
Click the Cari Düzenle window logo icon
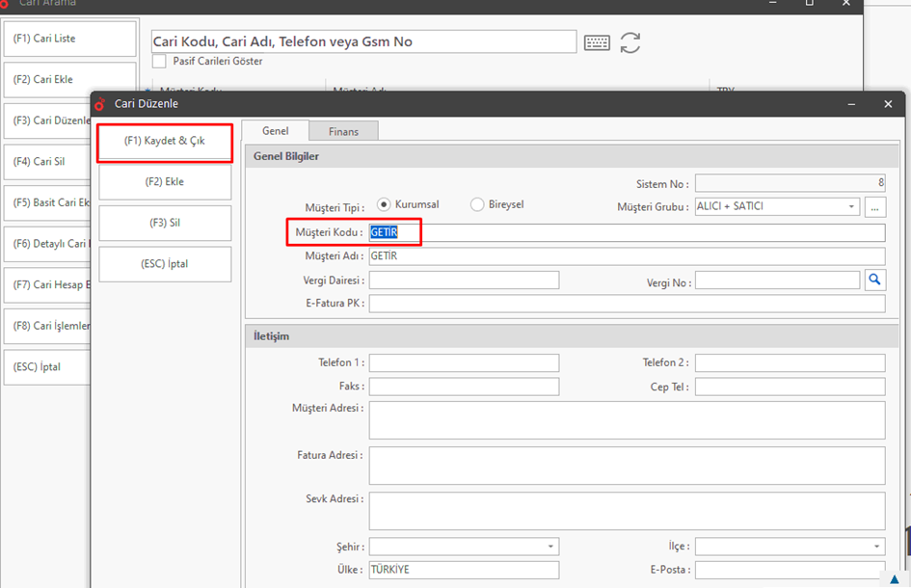coord(100,104)
